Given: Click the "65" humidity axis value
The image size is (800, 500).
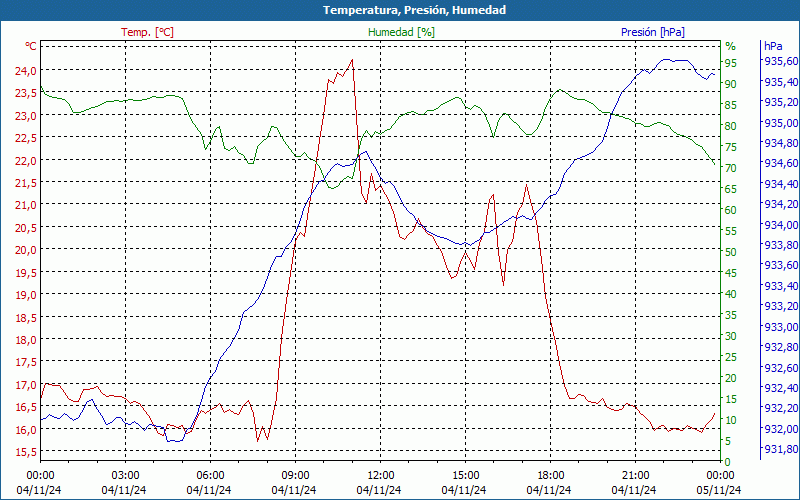Looking at the screenshot, I should pyautogui.click(x=731, y=189).
